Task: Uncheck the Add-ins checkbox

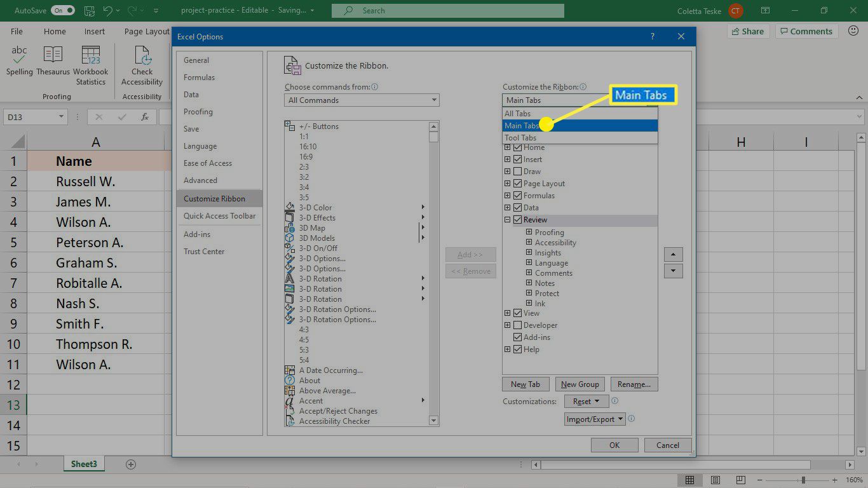Action: click(x=517, y=337)
